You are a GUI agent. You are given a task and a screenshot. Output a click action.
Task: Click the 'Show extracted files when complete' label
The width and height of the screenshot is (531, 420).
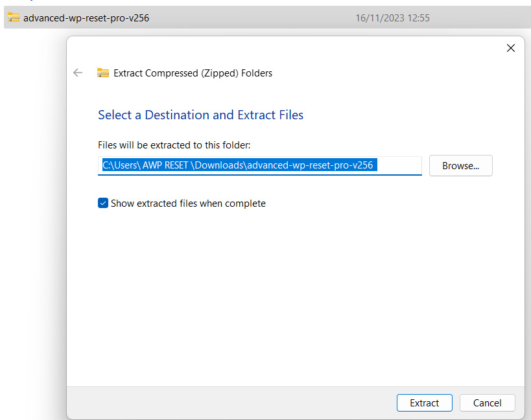[188, 204]
